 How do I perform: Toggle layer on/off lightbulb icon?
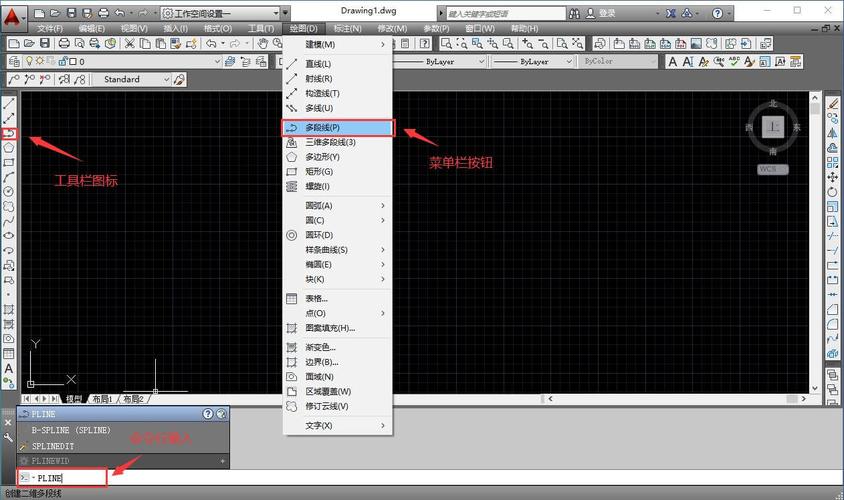31,61
